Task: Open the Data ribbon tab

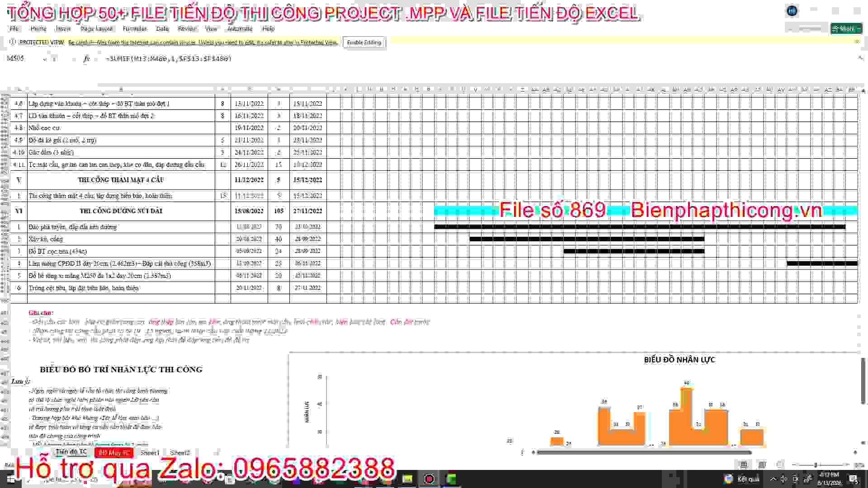Action: [162, 28]
